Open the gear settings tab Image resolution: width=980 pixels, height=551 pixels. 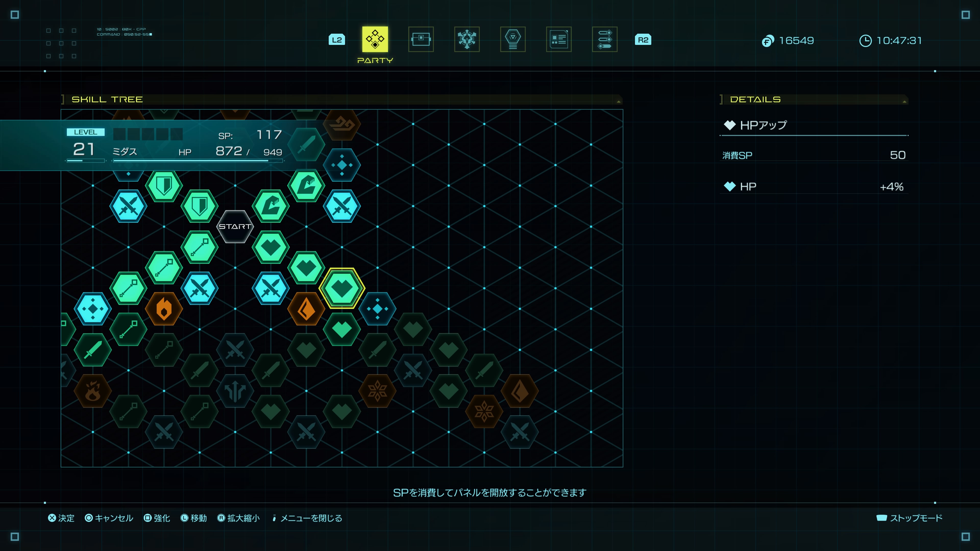(x=467, y=39)
